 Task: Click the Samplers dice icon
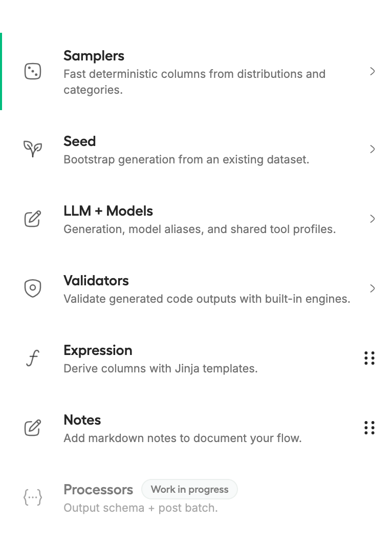[x=33, y=71]
